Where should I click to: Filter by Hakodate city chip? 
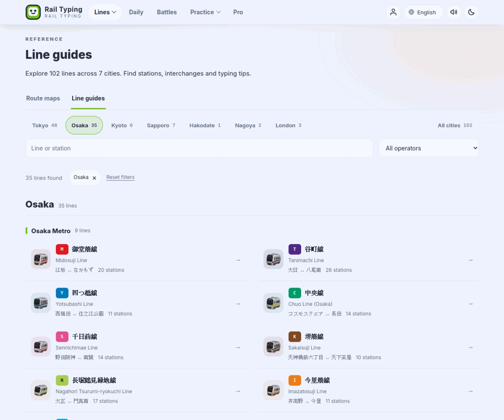coord(205,125)
